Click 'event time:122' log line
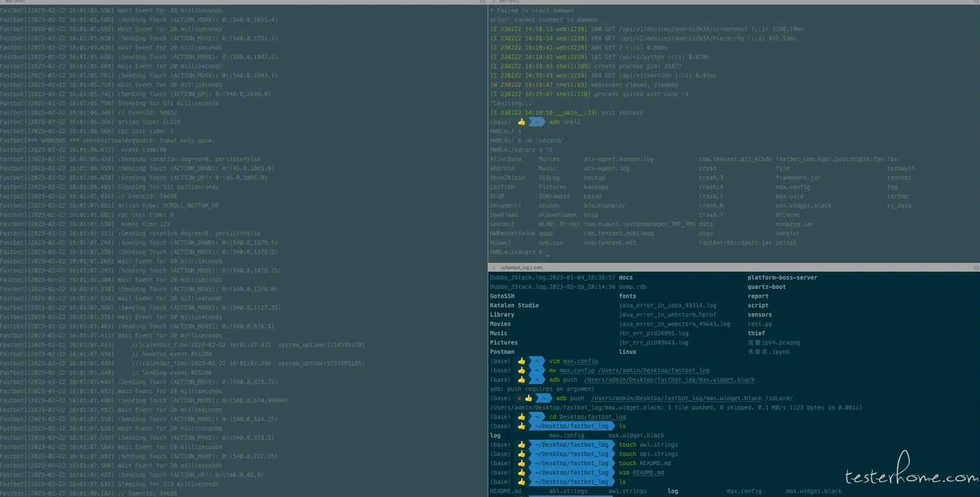The width and height of the screenshot is (980, 497). (x=85, y=224)
